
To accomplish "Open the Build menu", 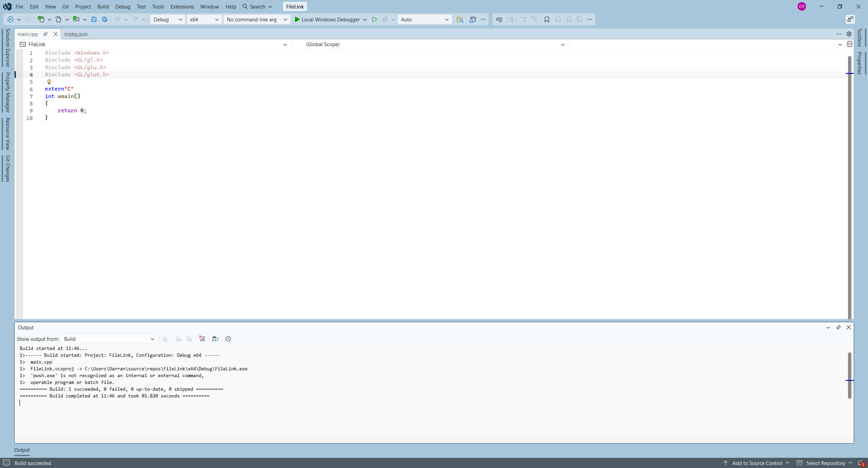I will [103, 6].
